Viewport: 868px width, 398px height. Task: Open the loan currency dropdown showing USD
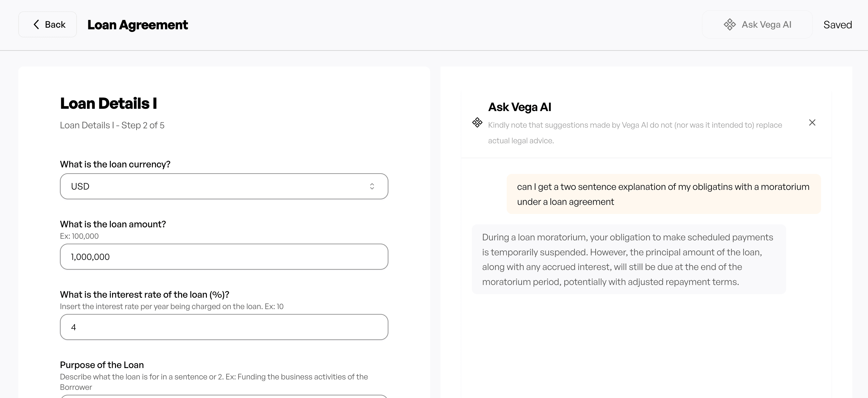[224, 186]
